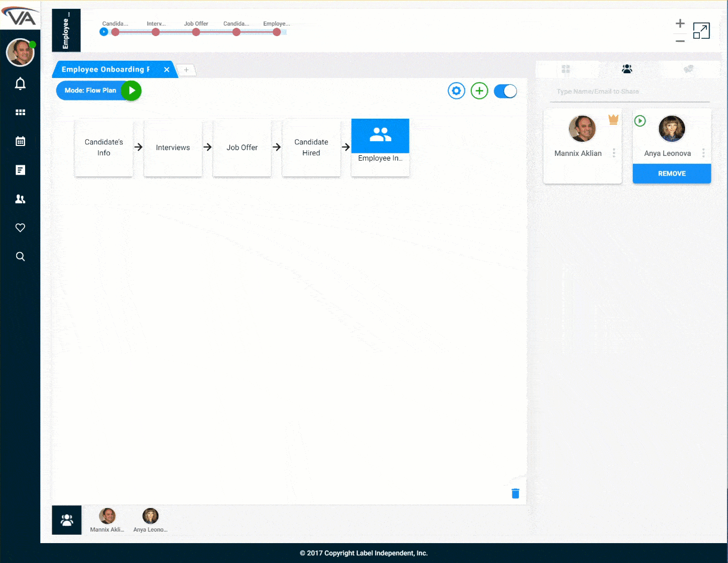Click Mannix Akli... avatar in bottom bar
The height and width of the screenshot is (563, 728).
click(x=107, y=516)
